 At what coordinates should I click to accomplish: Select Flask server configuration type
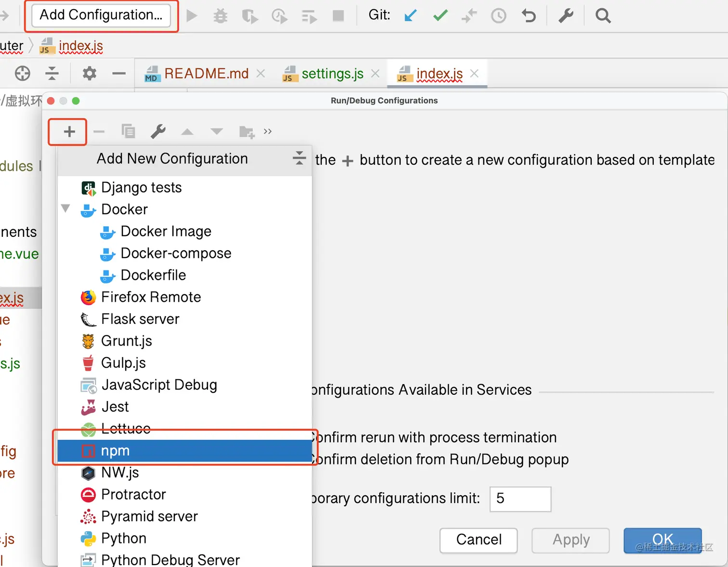pyautogui.click(x=185, y=319)
